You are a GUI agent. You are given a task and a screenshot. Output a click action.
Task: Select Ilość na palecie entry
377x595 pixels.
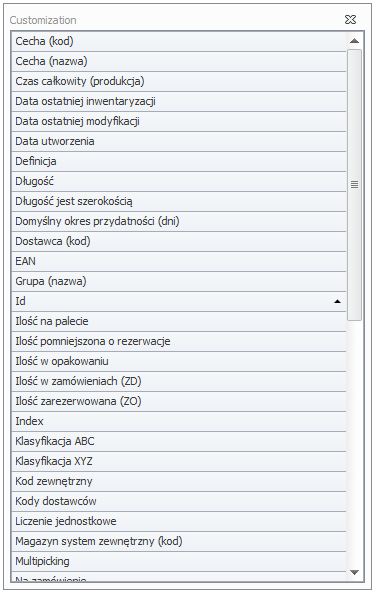pyautogui.click(x=179, y=321)
